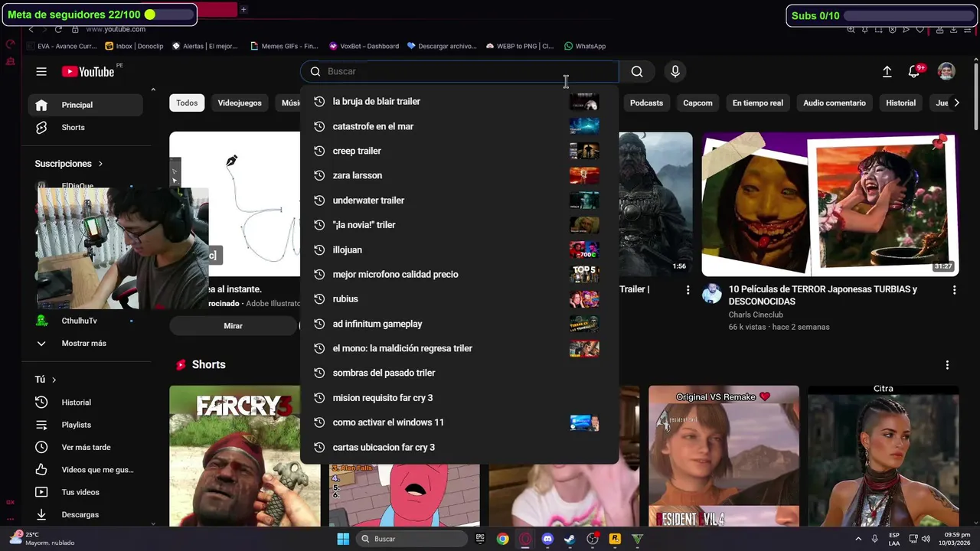Click the Mirar button
Screen dimensions: 980x551
point(233,326)
